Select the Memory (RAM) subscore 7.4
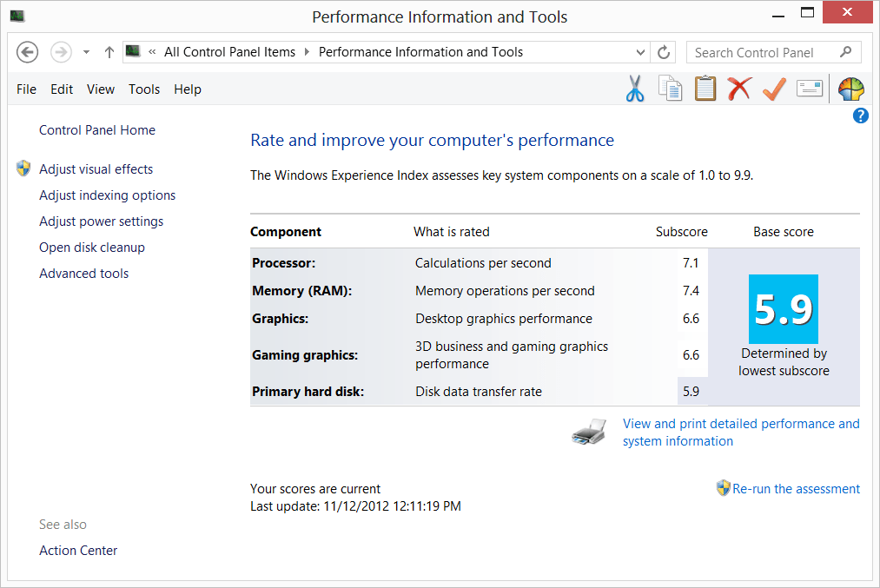The width and height of the screenshot is (880, 588). coord(691,291)
